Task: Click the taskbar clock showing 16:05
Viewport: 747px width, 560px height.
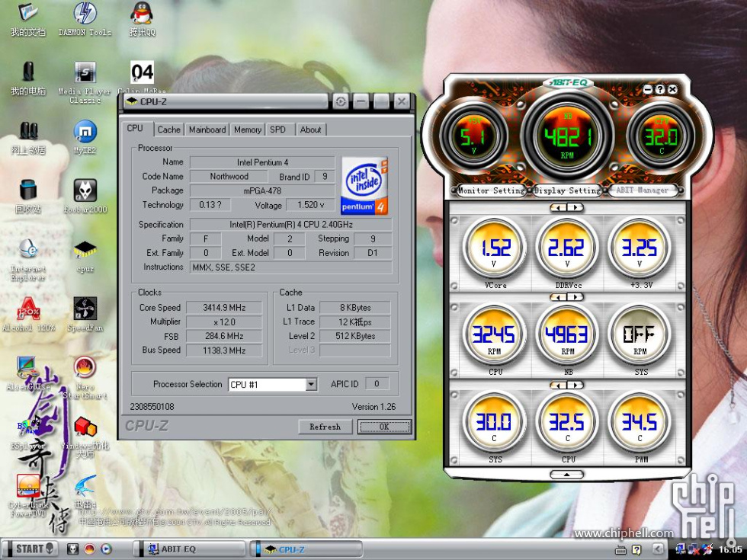Action: click(x=730, y=549)
